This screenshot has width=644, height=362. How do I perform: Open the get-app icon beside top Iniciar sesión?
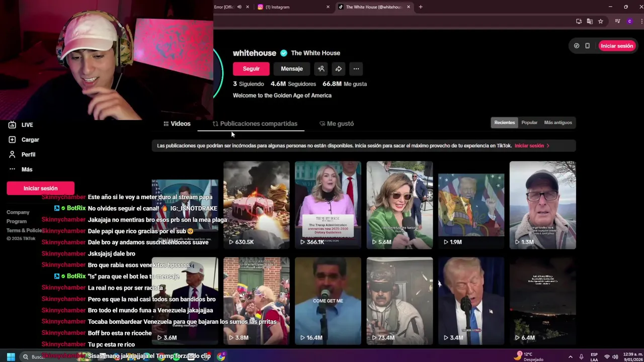577,46
